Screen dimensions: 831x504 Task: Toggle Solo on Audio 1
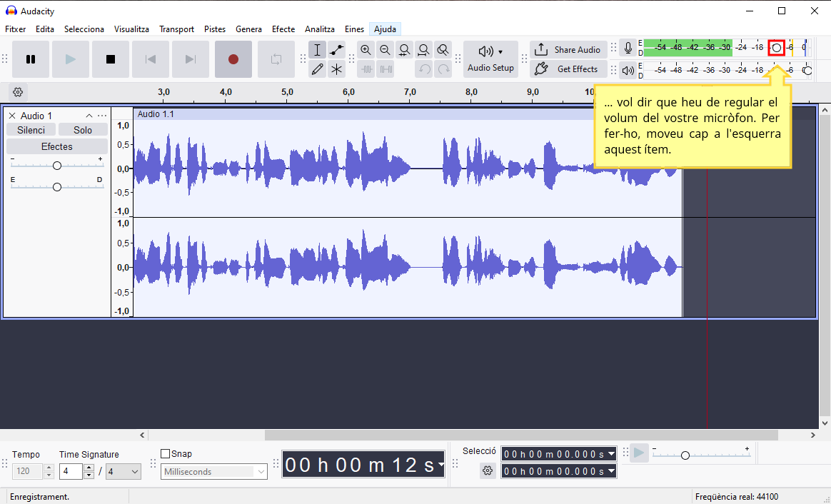coord(83,130)
